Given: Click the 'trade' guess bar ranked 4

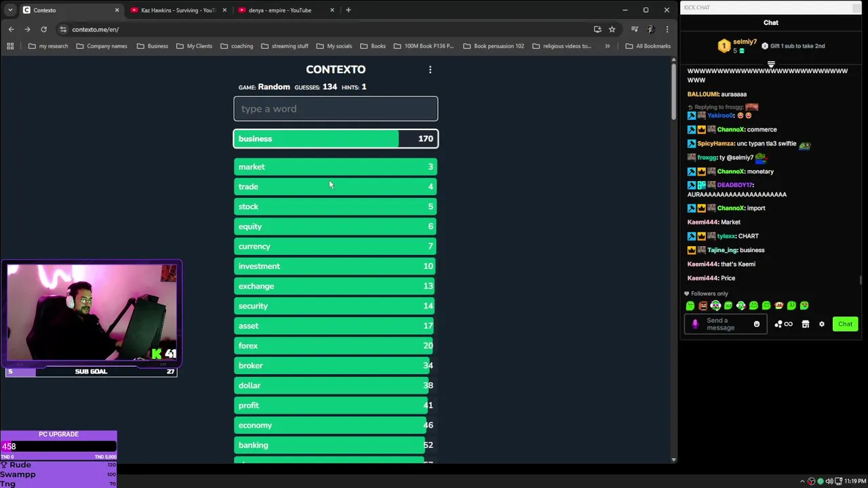Looking at the screenshot, I should [336, 186].
